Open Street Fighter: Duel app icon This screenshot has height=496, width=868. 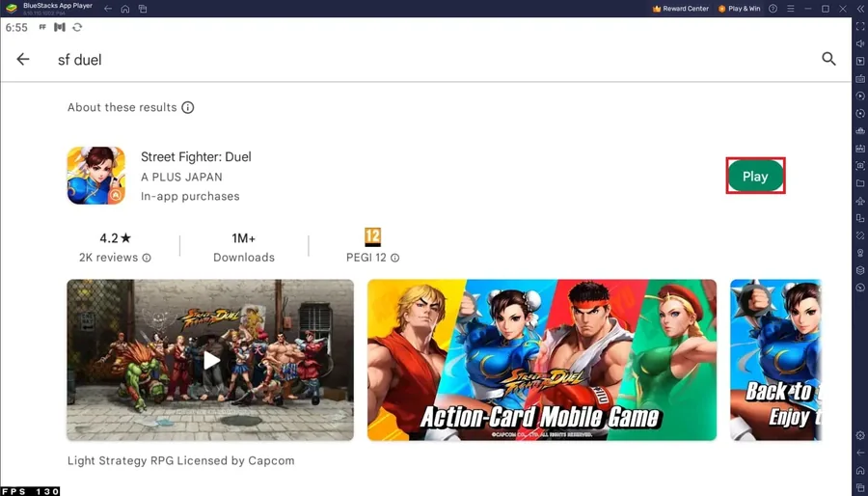coord(95,176)
